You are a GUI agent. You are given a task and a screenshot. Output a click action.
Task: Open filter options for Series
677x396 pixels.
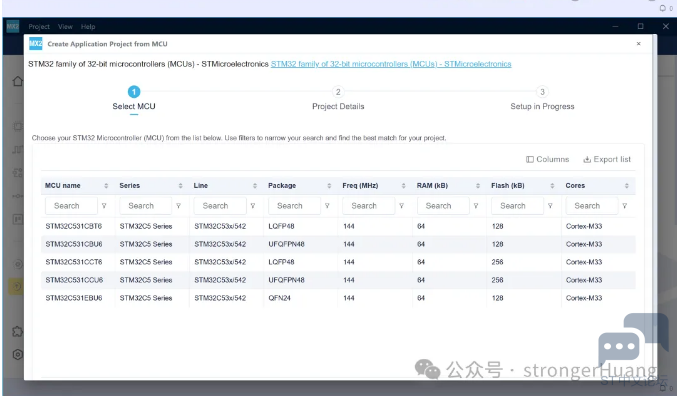[x=178, y=206]
